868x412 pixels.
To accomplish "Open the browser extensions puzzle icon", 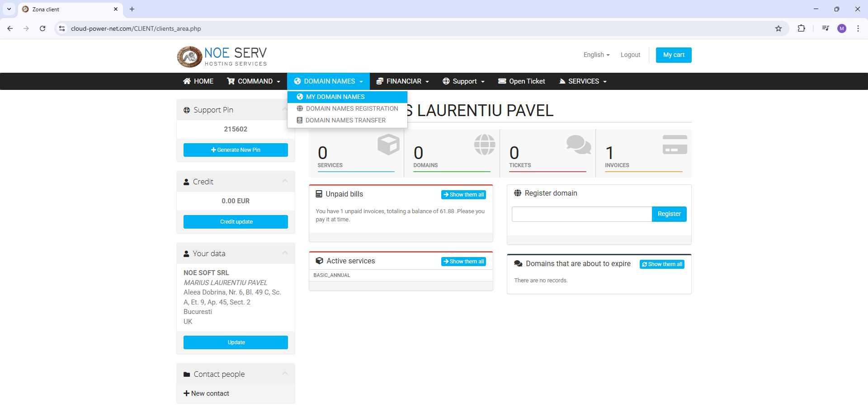I will [x=801, y=28].
